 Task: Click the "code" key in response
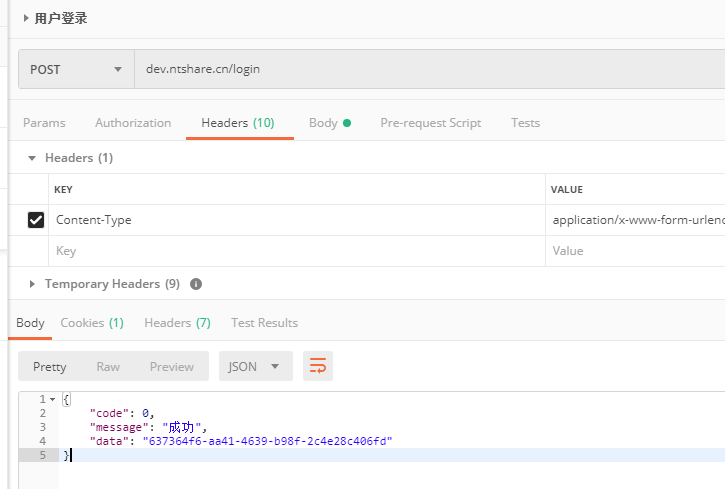coord(109,413)
